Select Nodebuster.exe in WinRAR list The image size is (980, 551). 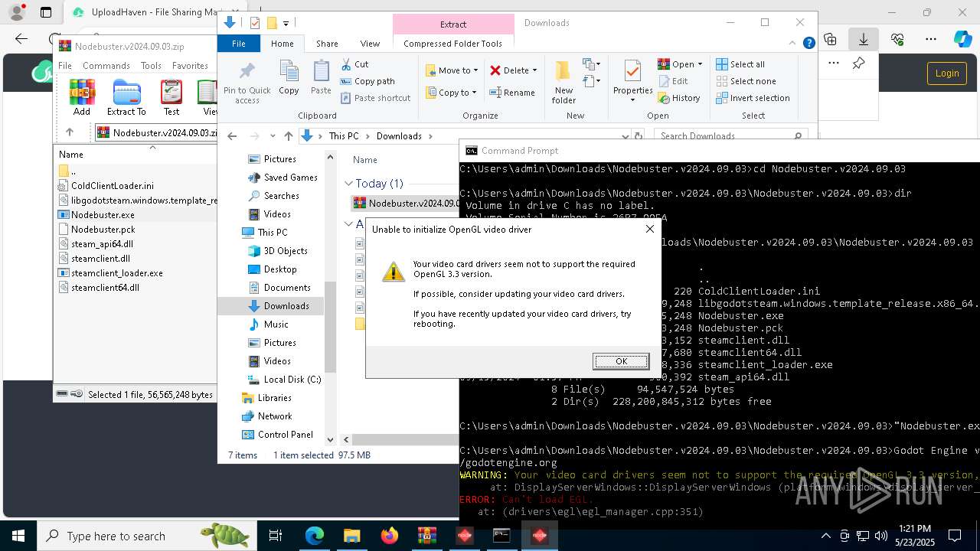(103, 215)
